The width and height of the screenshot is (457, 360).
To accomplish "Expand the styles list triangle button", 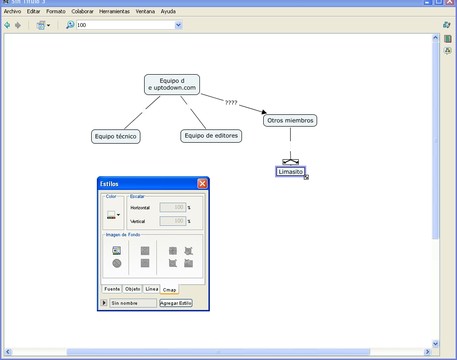I will point(104,303).
